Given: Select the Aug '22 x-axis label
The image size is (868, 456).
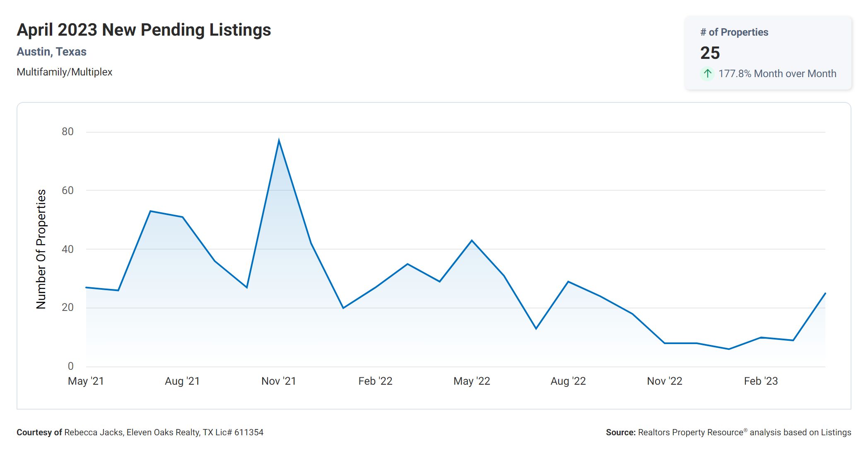Looking at the screenshot, I should (568, 381).
